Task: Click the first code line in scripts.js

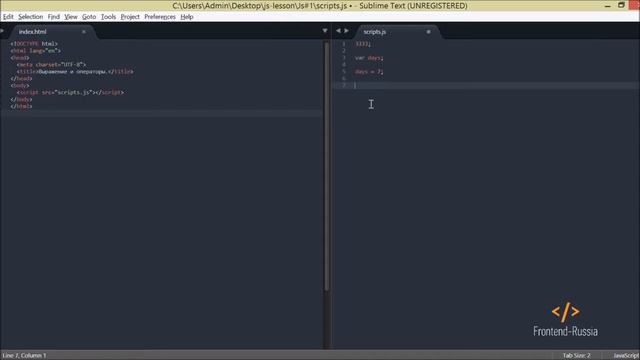Action: [363, 44]
